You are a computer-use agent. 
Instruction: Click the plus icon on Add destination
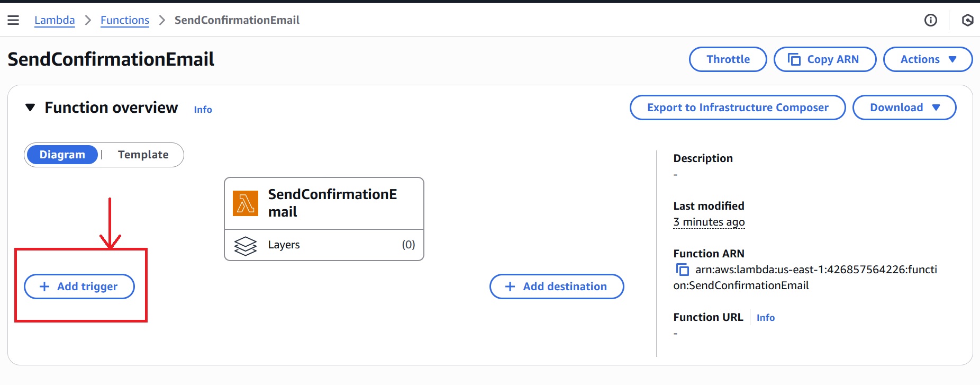coord(510,286)
